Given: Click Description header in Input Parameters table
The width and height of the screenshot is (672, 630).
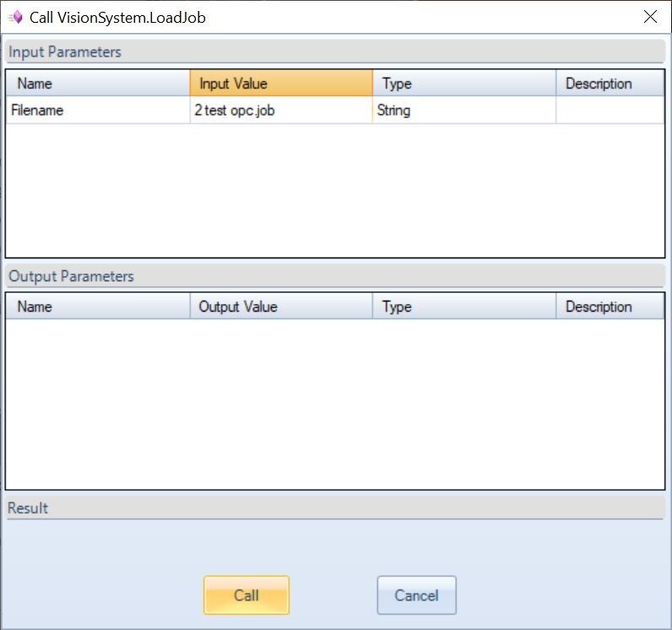Looking at the screenshot, I should (609, 84).
